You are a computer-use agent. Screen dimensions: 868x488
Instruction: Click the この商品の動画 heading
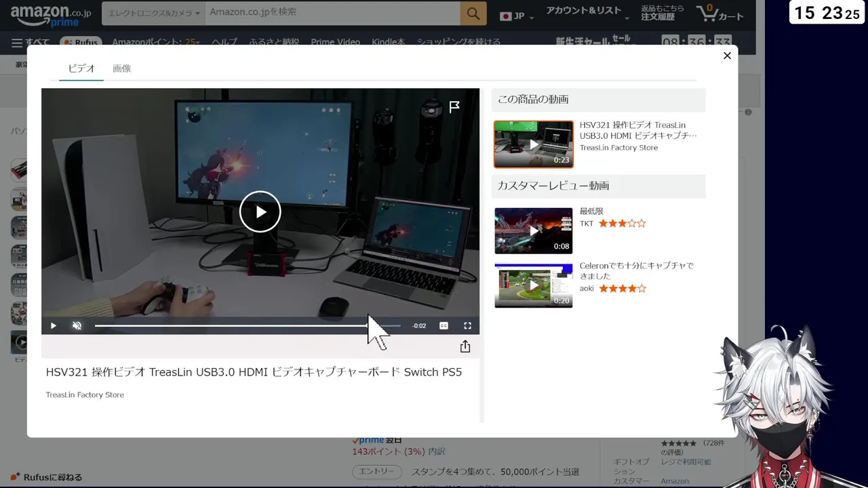point(533,100)
